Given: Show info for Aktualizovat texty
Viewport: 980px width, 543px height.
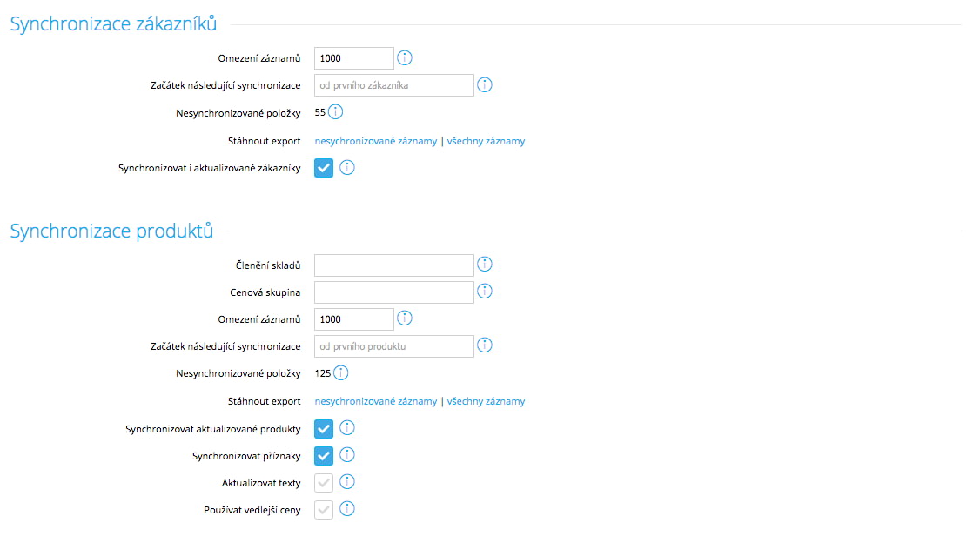Looking at the screenshot, I should [x=347, y=482].
